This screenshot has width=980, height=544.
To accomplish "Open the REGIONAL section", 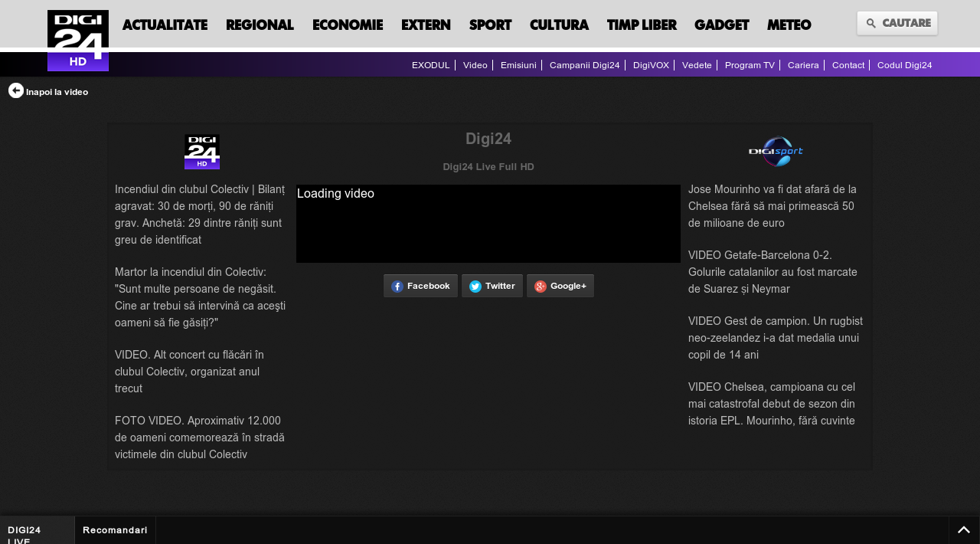I will pos(260,25).
